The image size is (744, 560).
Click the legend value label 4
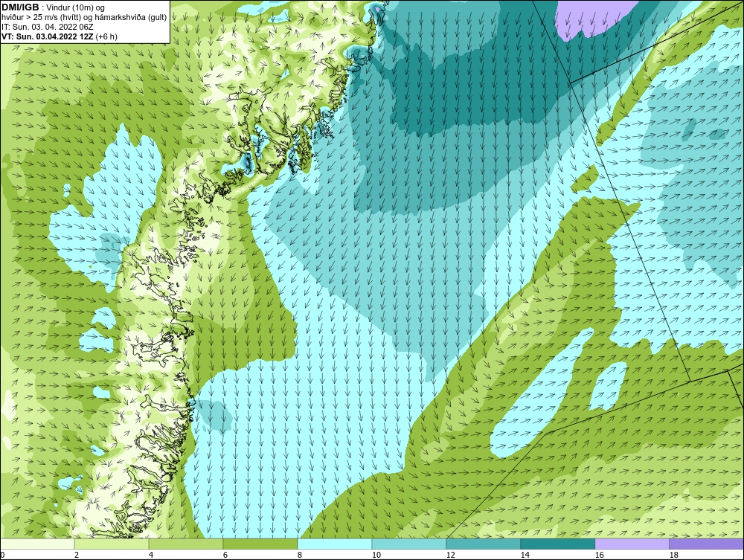point(151,555)
